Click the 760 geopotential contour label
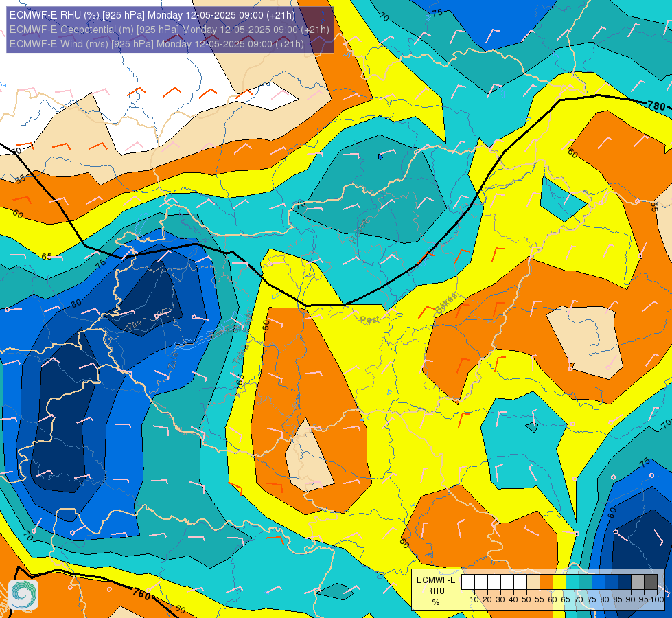 point(141,595)
